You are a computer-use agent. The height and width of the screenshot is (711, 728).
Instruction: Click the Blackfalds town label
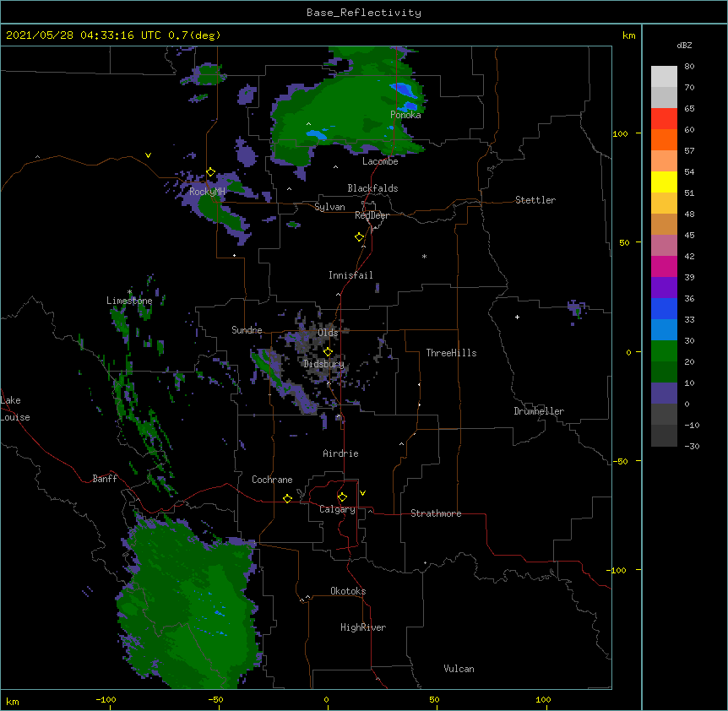pyautogui.click(x=372, y=188)
